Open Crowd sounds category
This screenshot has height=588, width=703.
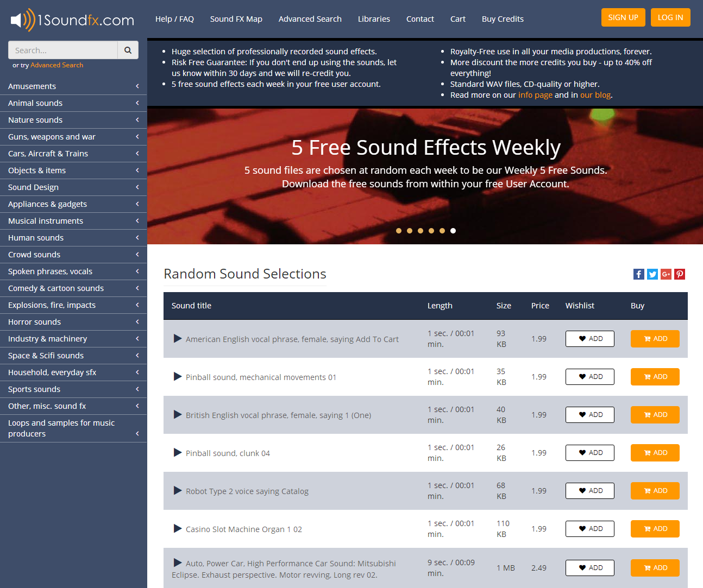coord(73,255)
